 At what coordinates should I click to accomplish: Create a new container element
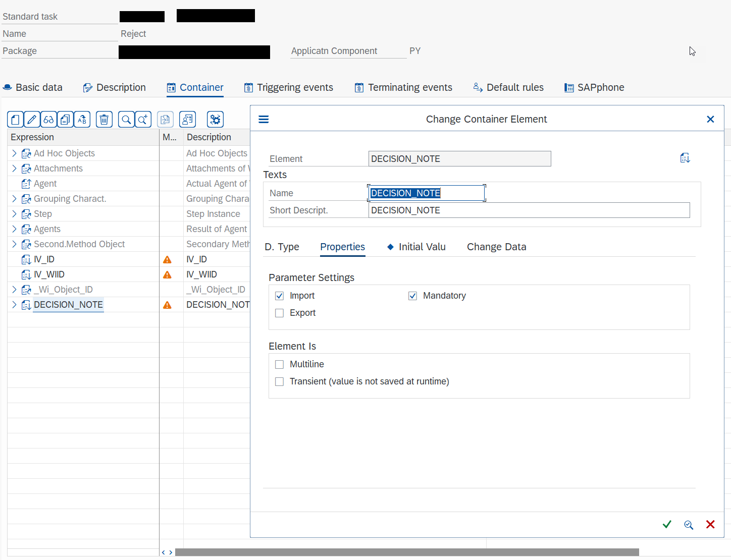15,119
